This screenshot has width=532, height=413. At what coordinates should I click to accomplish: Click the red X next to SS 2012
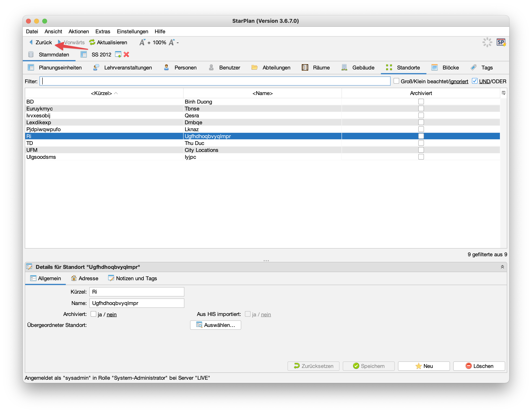(x=126, y=55)
